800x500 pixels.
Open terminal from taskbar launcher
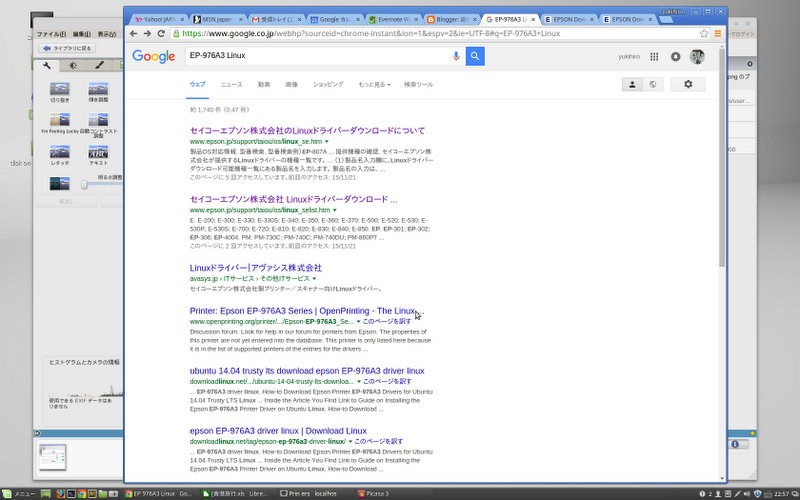(71, 494)
